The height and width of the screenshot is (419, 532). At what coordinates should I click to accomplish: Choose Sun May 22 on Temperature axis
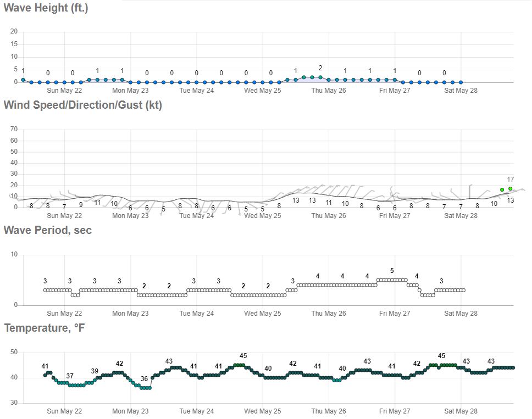64,411
